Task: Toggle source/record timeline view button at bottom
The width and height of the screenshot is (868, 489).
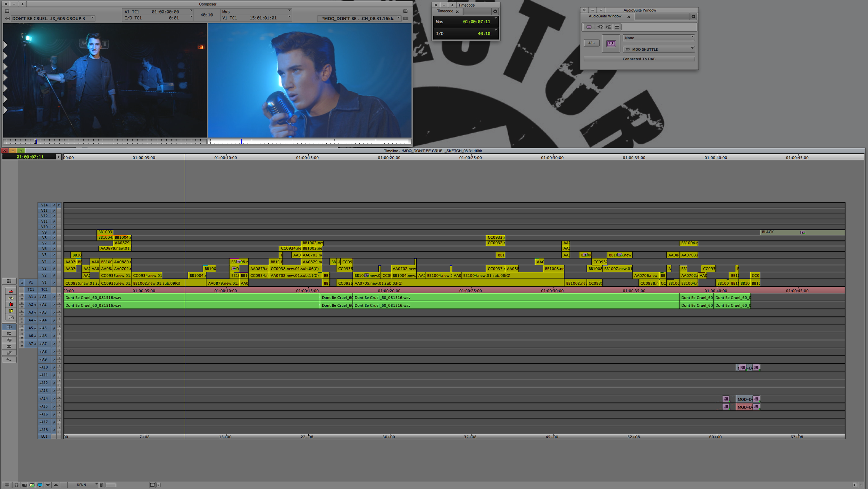Action: [x=24, y=485]
